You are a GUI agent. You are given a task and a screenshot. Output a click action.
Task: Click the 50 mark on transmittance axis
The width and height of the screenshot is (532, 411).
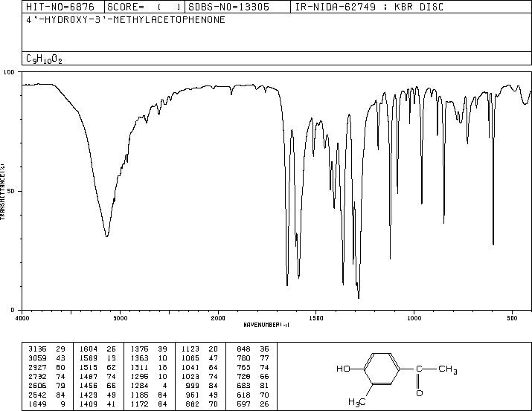click(x=11, y=191)
